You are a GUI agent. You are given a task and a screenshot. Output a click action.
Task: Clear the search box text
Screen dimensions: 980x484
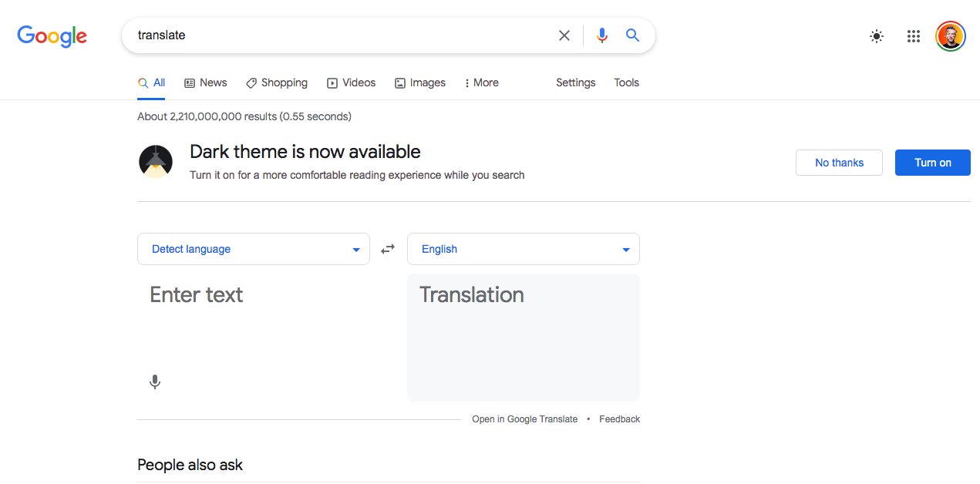564,35
